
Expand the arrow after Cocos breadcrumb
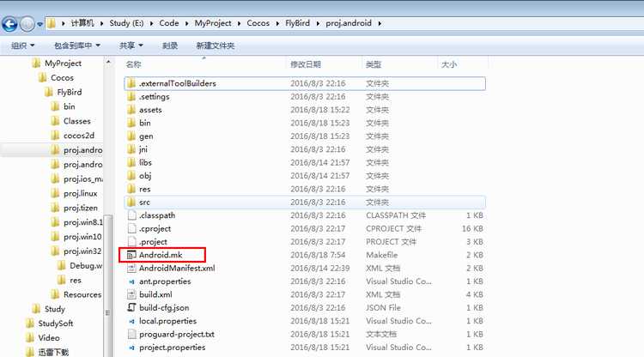coord(277,23)
